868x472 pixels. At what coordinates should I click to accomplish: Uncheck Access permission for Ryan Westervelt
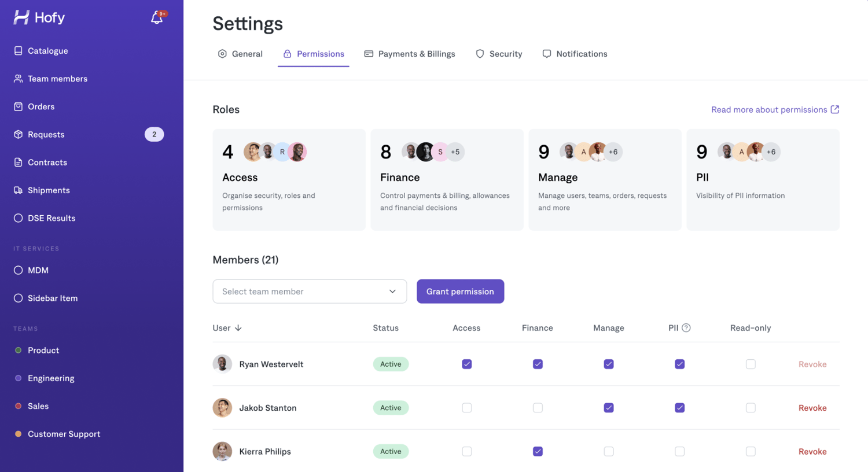(x=467, y=364)
